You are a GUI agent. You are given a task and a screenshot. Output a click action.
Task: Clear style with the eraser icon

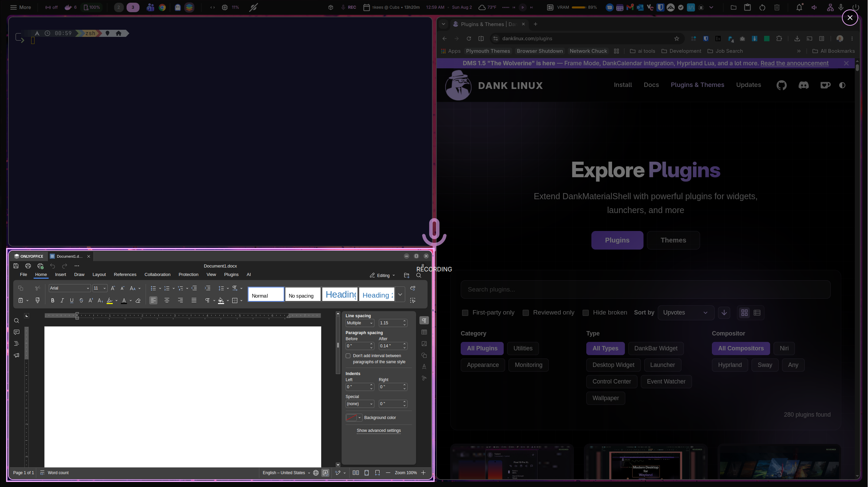click(138, 300)
